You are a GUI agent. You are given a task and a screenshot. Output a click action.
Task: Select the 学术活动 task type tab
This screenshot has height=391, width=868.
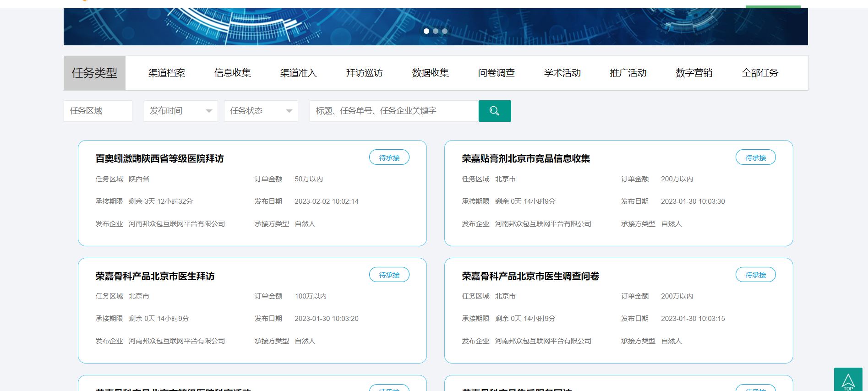pyautogui.click(x=562, y=73)
